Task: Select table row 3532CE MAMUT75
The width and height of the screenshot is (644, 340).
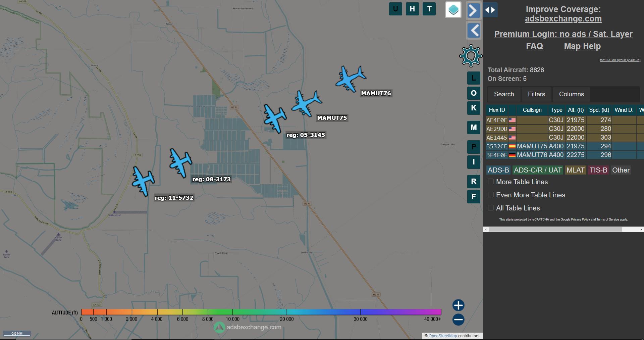Action: 565,146
